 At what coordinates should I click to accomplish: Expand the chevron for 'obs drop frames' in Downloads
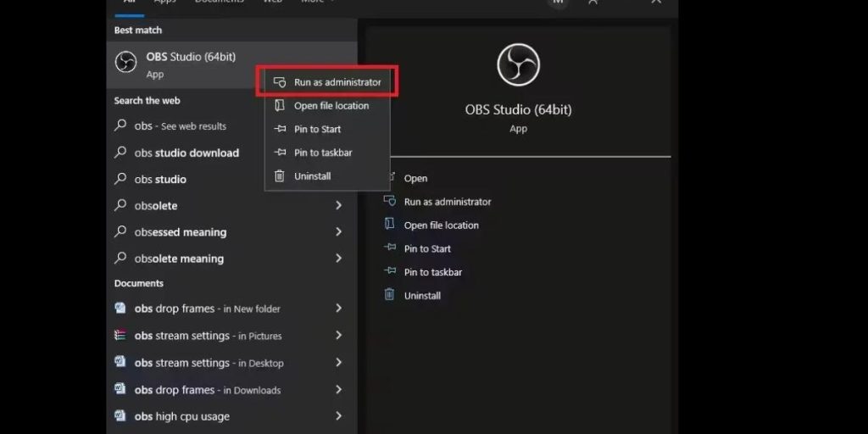(x=338, y=390)
